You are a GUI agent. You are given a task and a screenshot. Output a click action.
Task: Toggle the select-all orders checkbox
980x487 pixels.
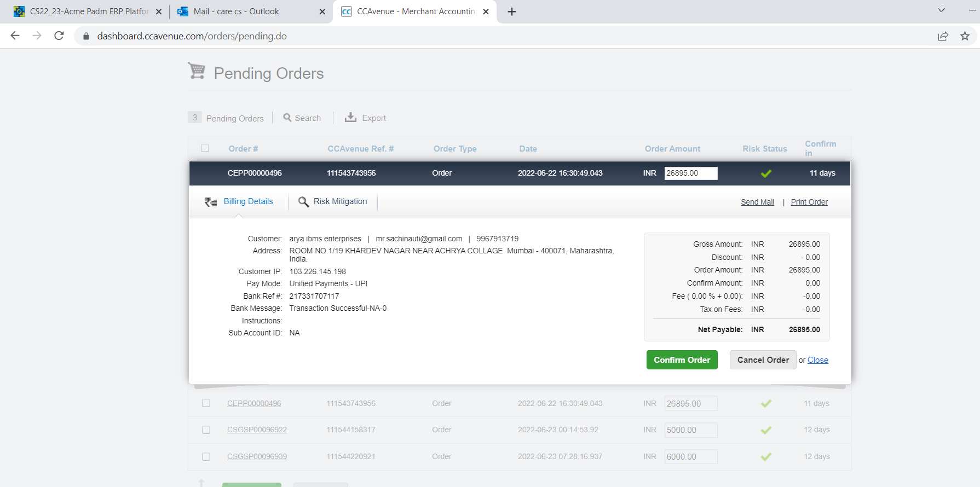click(x=205, y=148)
